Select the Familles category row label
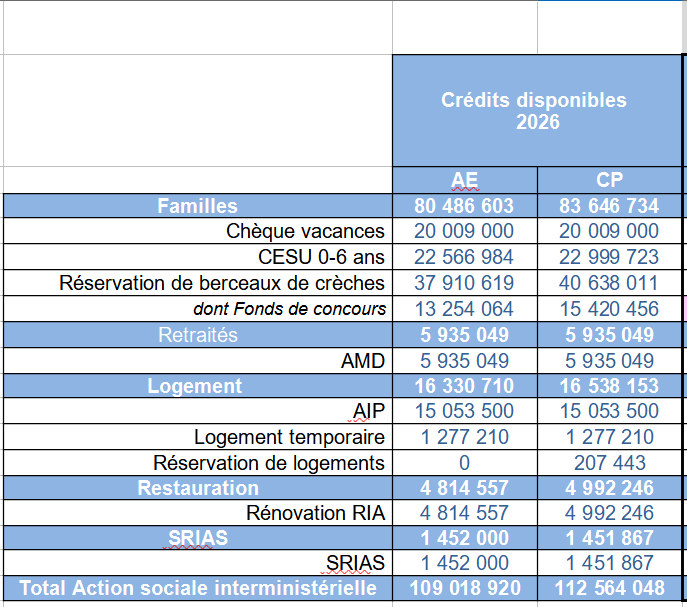 (197, 206)
